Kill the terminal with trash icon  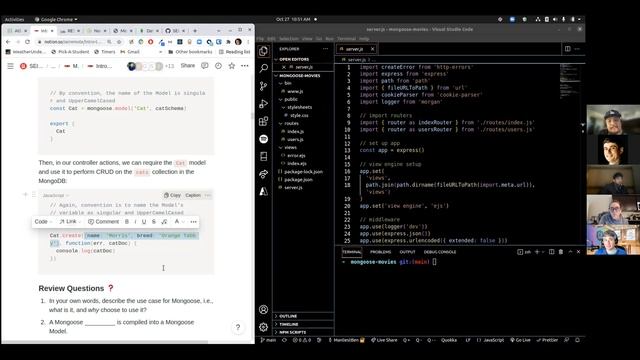click(561, 252)
